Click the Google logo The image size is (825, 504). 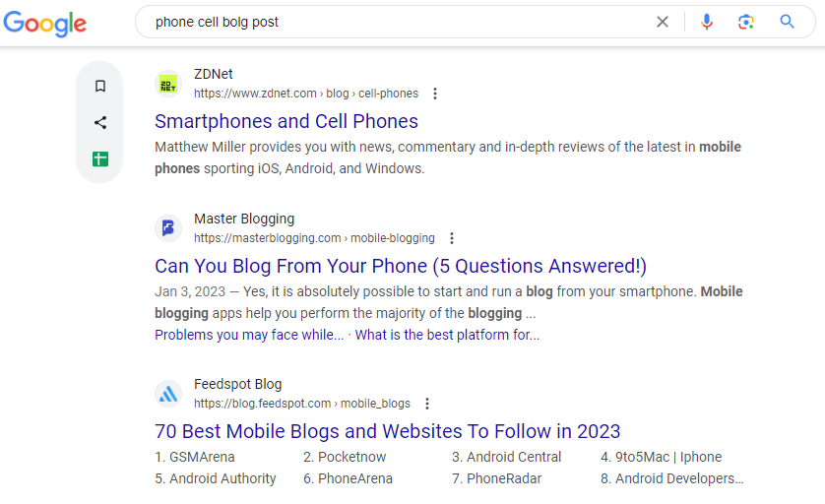[44, 24]
